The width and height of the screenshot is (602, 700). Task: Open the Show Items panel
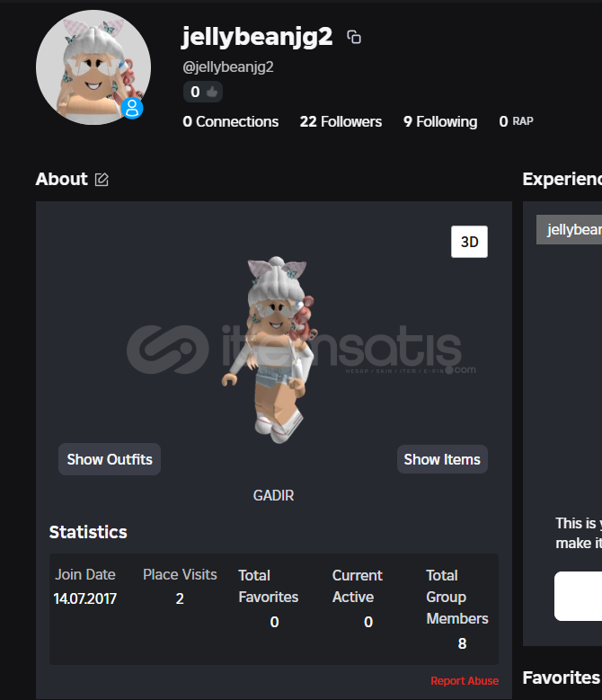tap(442, 459)
